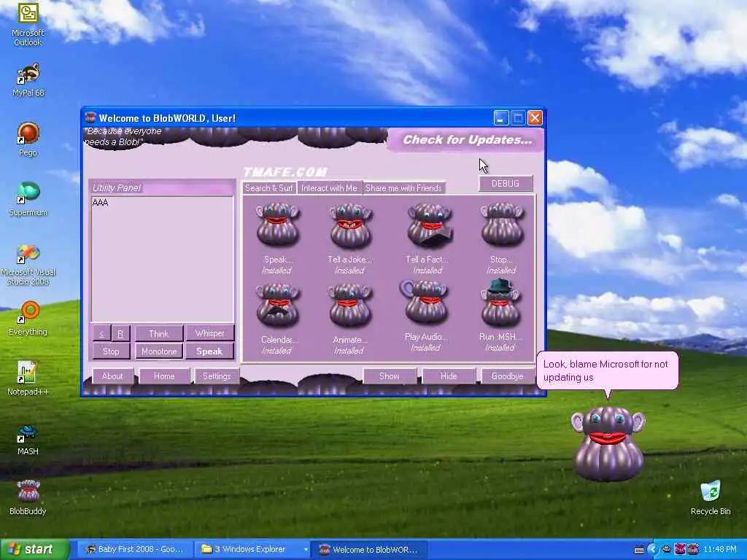Open the Settings button
Image resolution: width=747 pixels, height=560 pixels.
pos(217,376)
